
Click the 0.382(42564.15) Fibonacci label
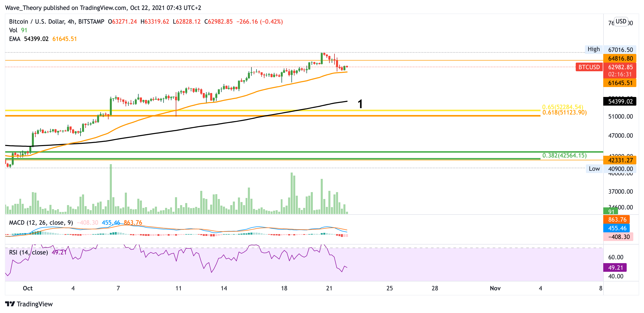[x=564, y=155]
